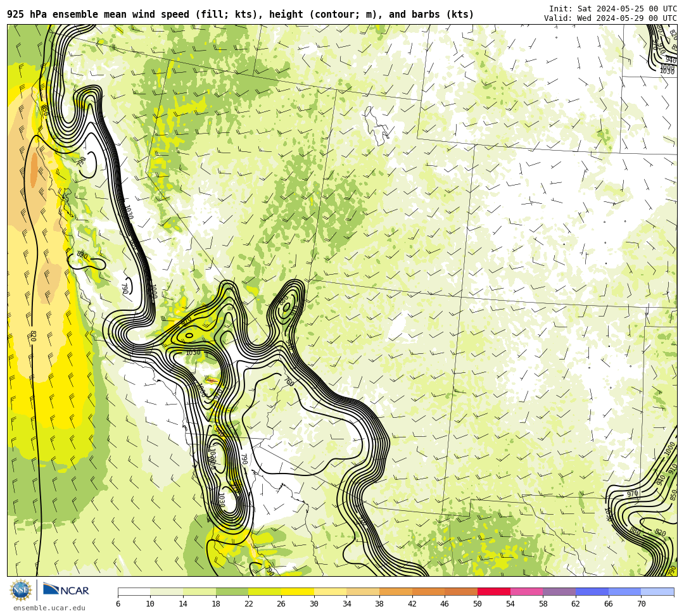Click the white 6-10 kts color swatch
Screen dimensions: 684x616
click(x=134, y=591)
